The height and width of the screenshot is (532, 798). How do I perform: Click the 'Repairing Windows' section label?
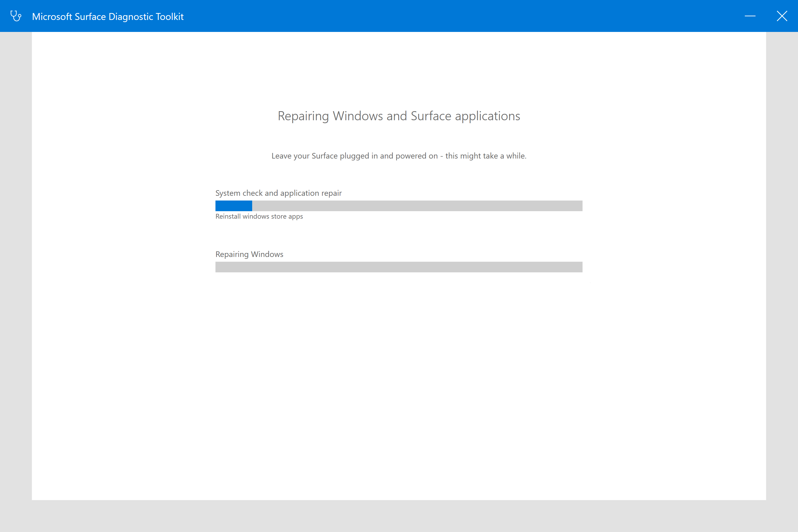pos(249,254)
